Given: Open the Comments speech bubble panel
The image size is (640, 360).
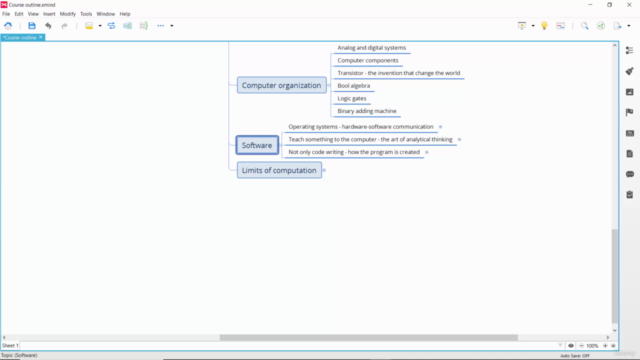Looking at the screenshot, I should pyautogui.click(x=630, y=174).
